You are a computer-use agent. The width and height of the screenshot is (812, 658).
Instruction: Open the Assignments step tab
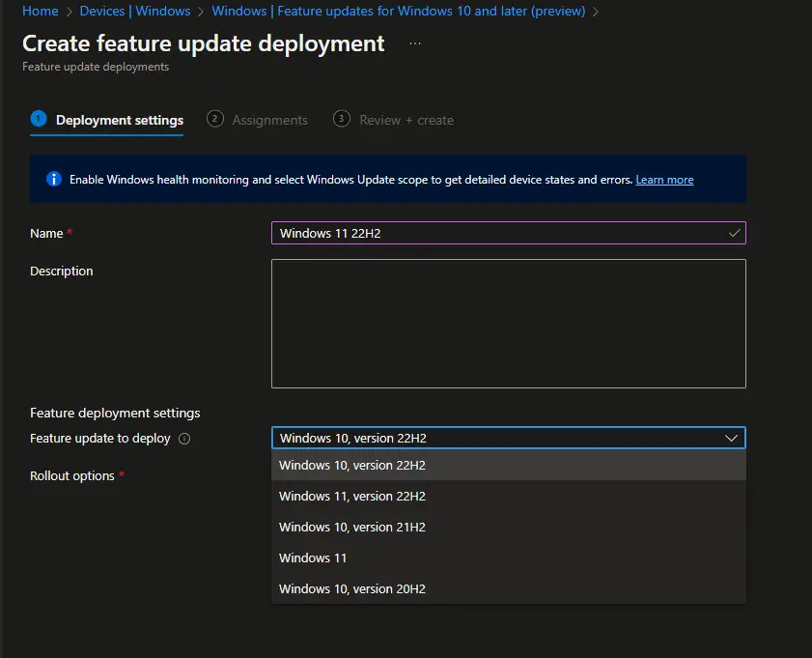(x=258, y=120)
